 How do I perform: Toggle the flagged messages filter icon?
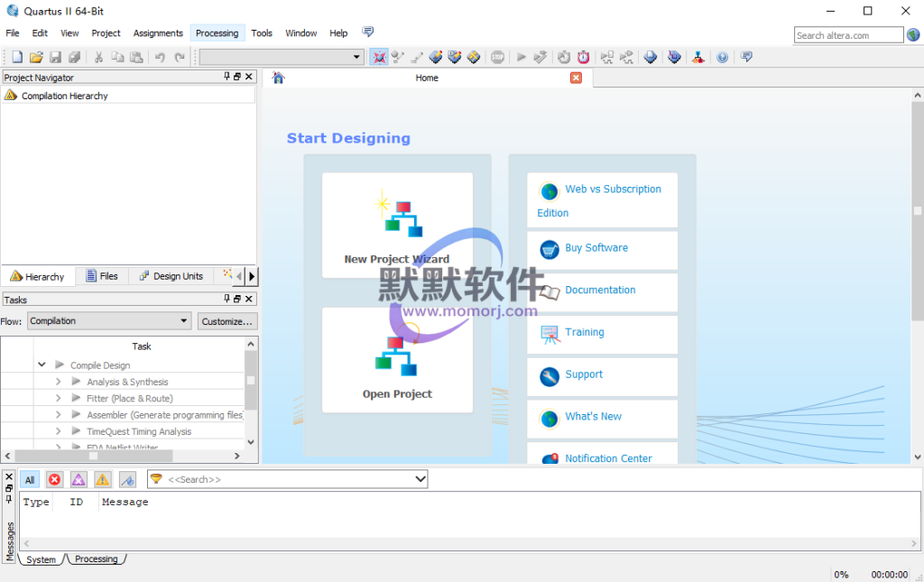point(127,479)
